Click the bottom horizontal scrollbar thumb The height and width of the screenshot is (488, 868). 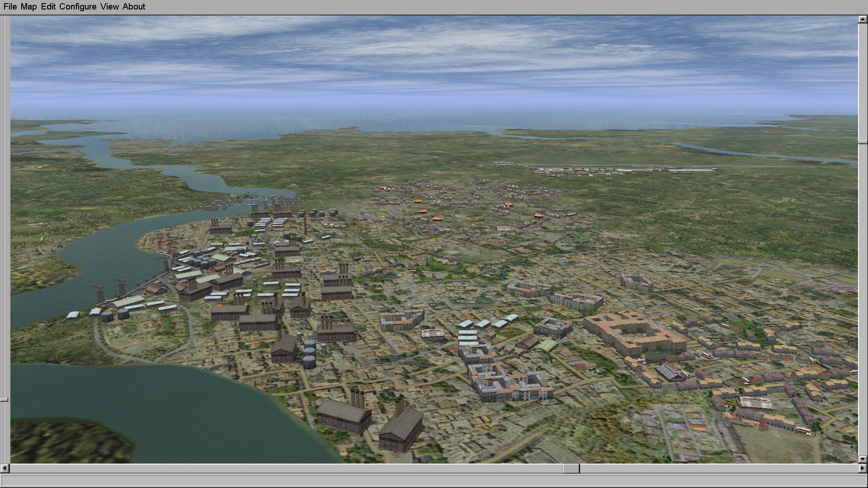pyautogui.click(x=571, y=469)
